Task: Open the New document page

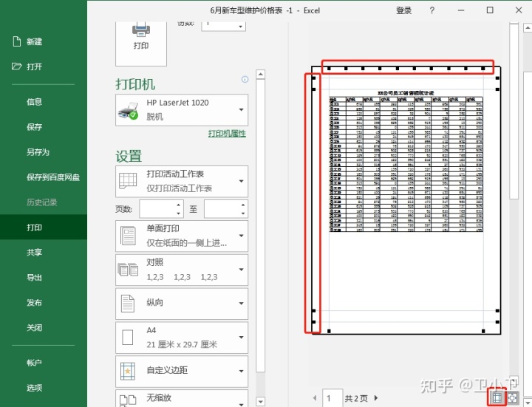Action: click(x=34, y=41)
